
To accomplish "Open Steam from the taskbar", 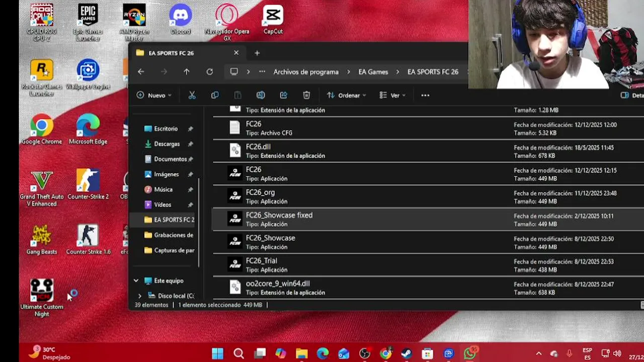I will (x=407, y=354).
